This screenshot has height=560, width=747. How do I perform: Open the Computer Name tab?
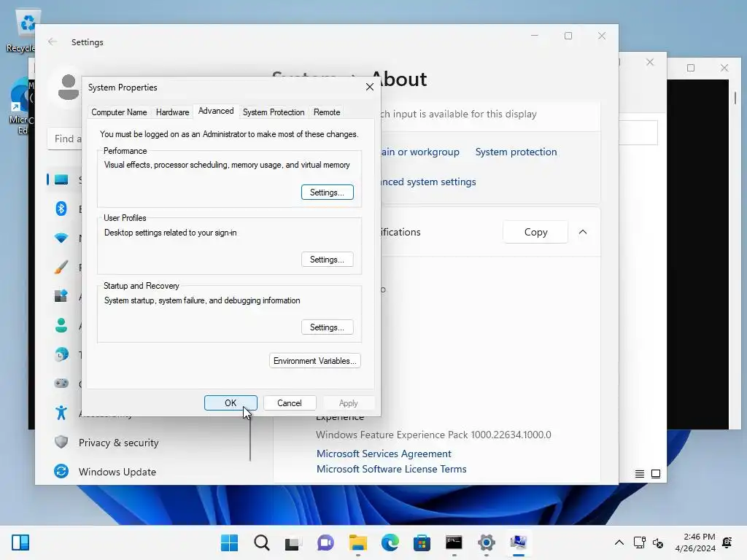point(119,112)
